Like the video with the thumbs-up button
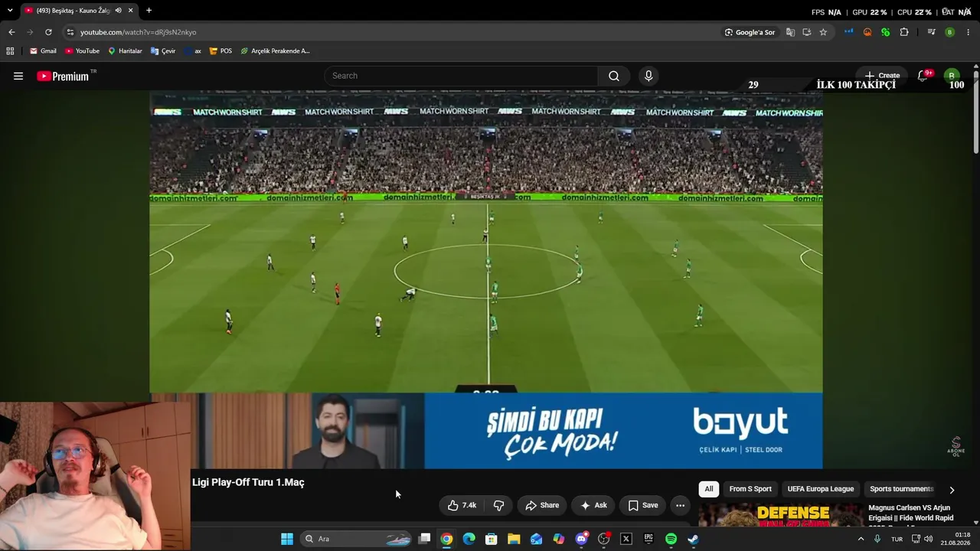Screen dimensions: 980x551 tap(462, 505)
